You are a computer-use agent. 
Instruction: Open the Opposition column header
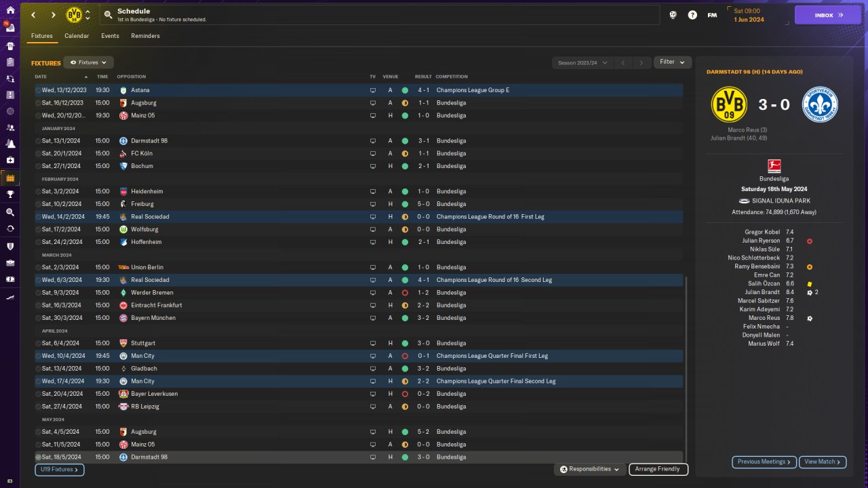[131, 77]
